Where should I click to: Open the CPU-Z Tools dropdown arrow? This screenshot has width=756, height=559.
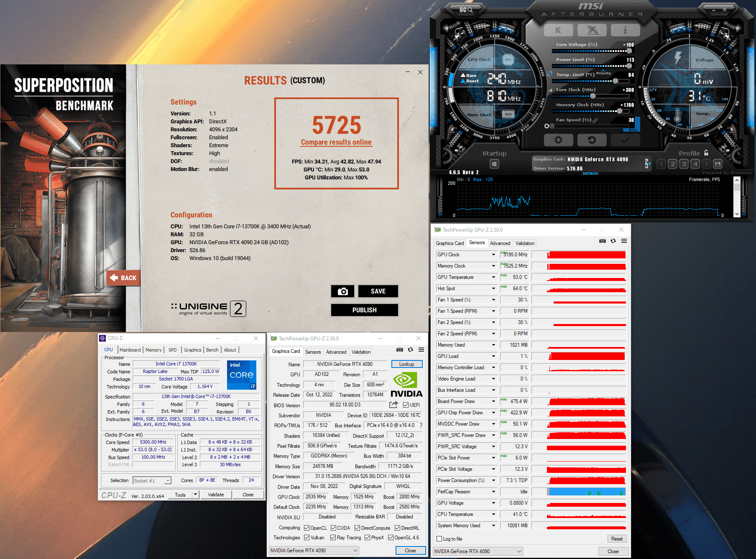195,495
